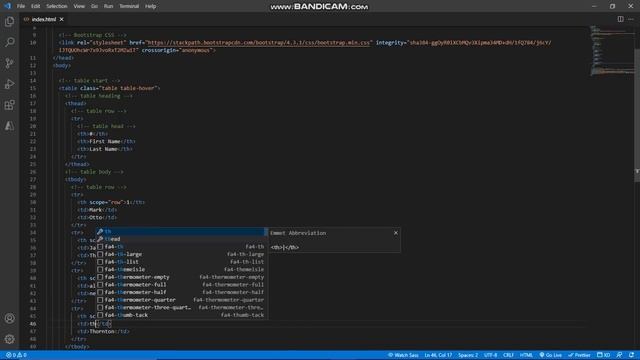Viewport: 640px width, 360px height.
Task: Open the editor More Actions menu
Action: pyautogui.click(x=631, y=19)
